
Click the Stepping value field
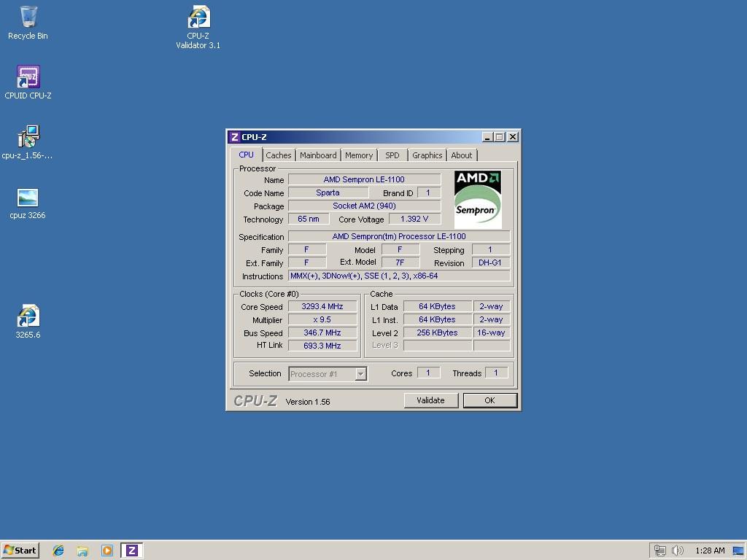pyautogui.click(x=490, y=249)
